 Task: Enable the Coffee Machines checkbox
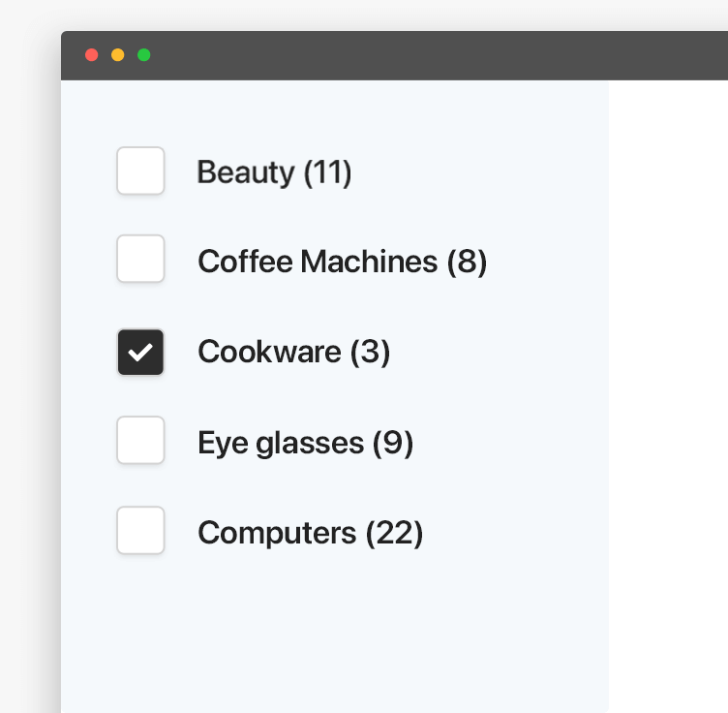140,260
